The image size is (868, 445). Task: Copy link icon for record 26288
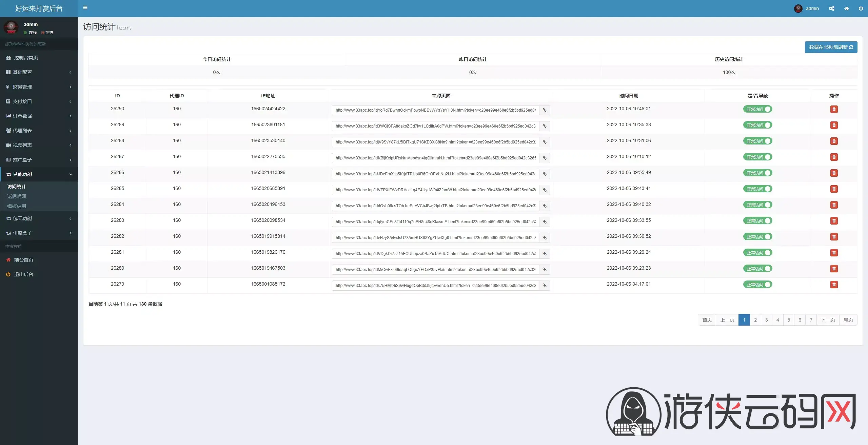point(545,142)
